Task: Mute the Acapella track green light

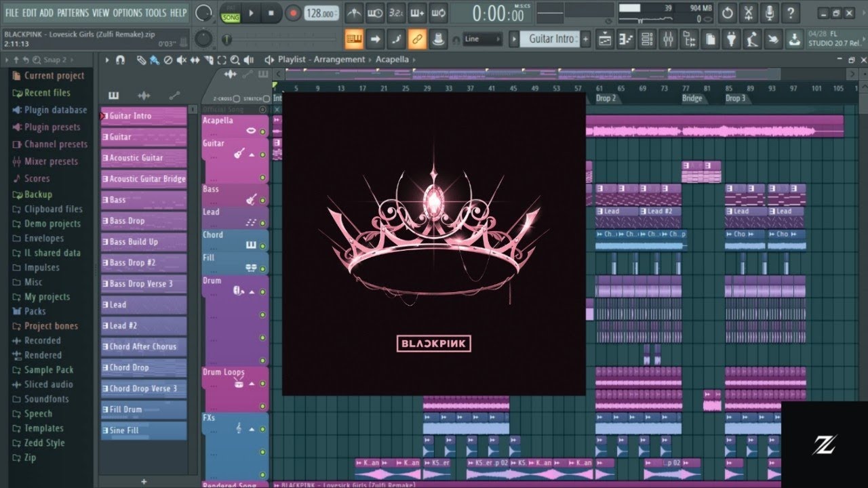Action: coord(262,131)
